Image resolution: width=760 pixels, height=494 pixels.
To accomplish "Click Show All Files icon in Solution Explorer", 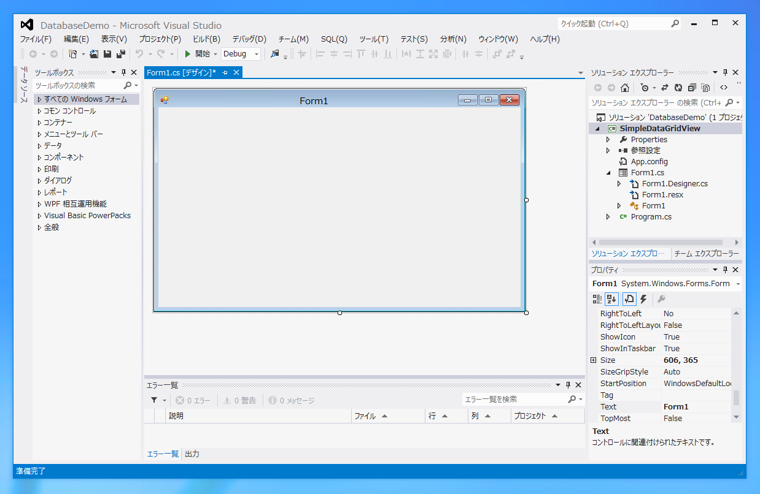I will pos(705,88).
